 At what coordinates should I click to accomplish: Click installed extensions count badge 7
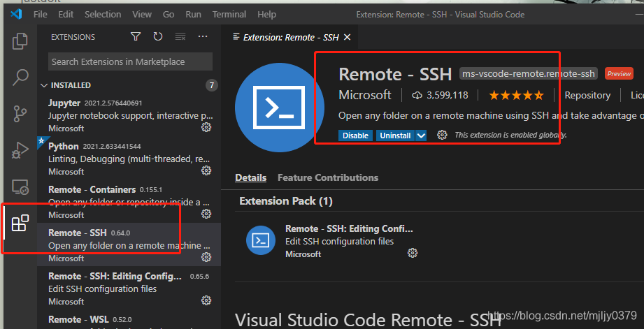coord(211,85)
